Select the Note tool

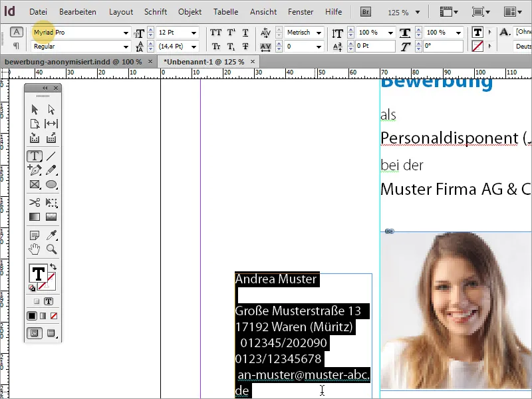tap(35, 235)
